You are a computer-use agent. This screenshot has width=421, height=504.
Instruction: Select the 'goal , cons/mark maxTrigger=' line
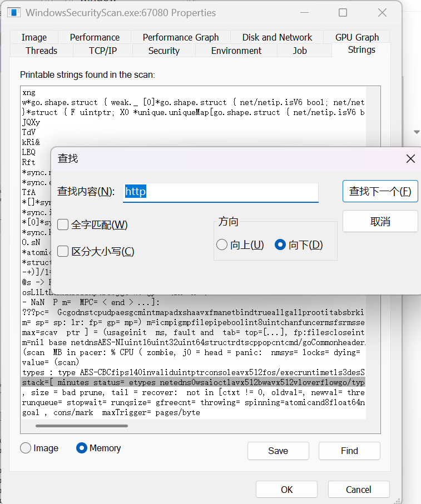click(x=111, y=412)
